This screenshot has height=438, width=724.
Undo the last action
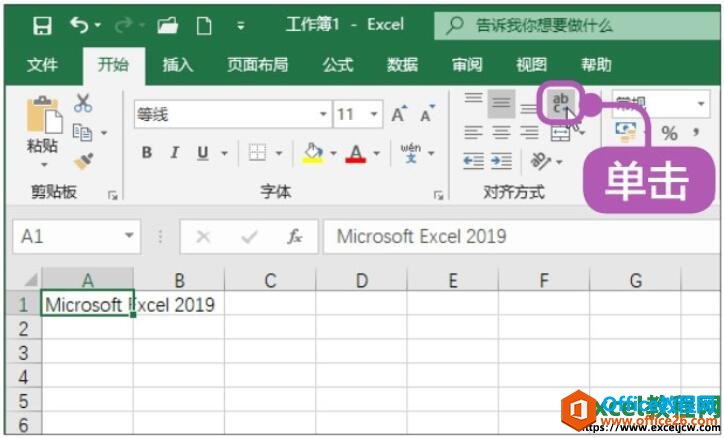pos(79,25)
